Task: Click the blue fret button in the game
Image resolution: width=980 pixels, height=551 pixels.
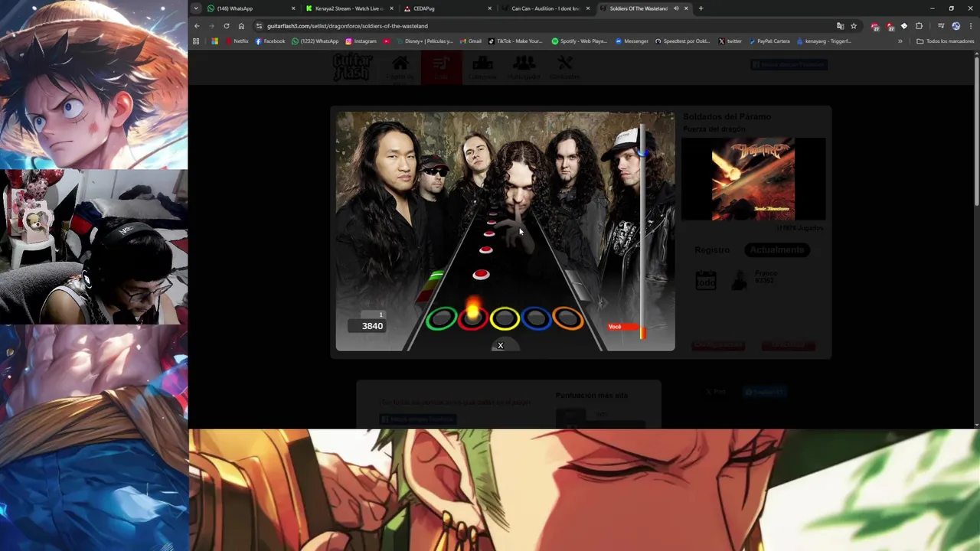Action: tap(536, 318)
